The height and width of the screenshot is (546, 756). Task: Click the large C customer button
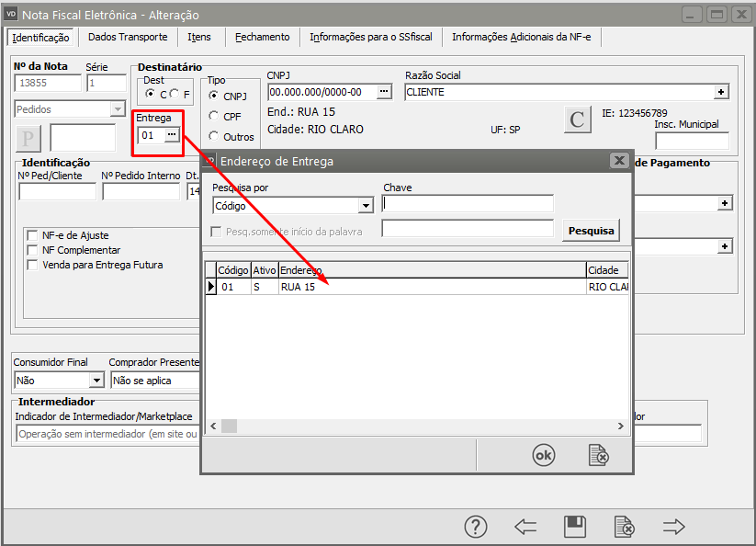click(578, 120)
